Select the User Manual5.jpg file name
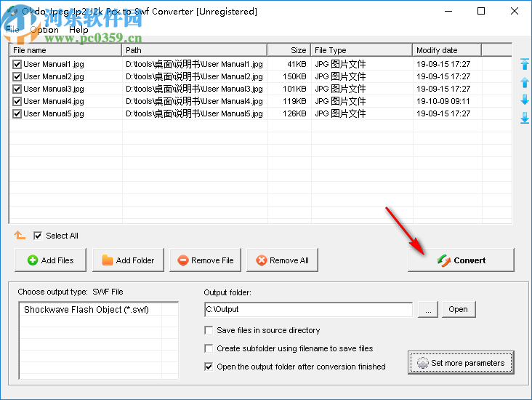The height and width of the screenshot is (400, 532). 54,113
